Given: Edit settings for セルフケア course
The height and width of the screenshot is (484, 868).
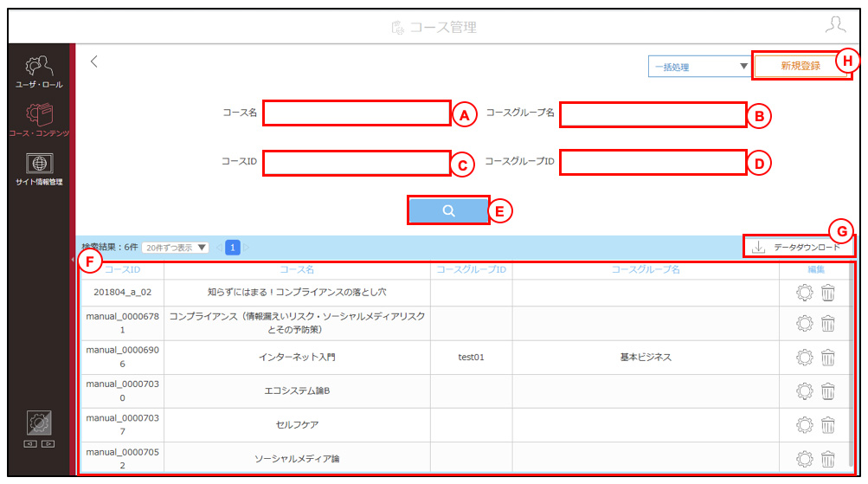Looking at the screenshot, I should pyautogui.click(x=804, y=425).
